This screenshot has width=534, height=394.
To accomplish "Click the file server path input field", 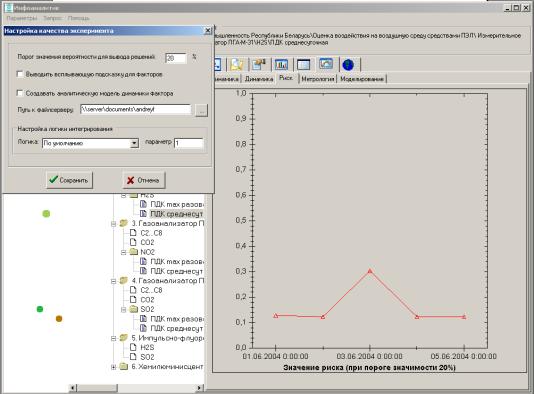I will point(136,109).
